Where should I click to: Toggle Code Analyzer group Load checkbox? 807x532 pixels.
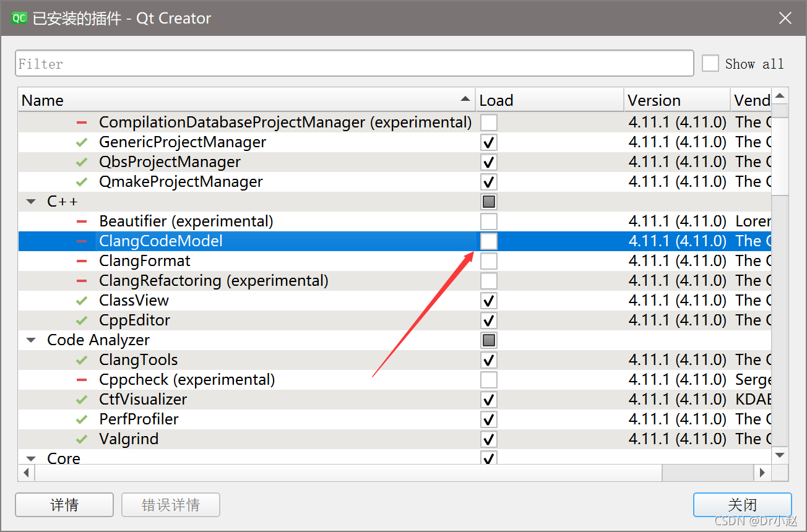pyautogui.click(x=489, y=340)
